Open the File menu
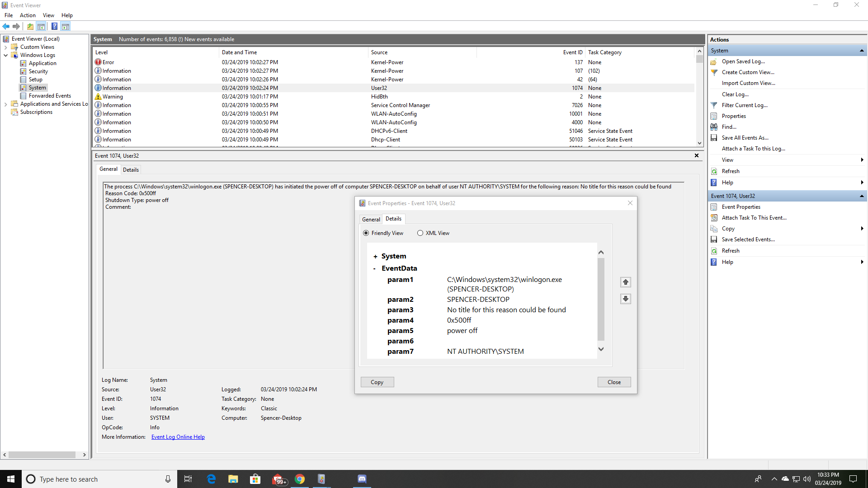This screenshot has width=868, height=488. (9, 15)
